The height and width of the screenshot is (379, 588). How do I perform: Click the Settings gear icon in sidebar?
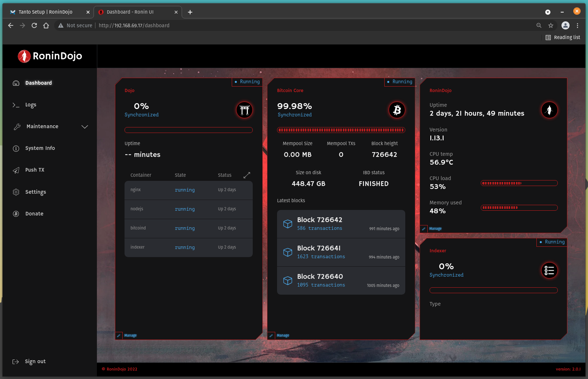click(x=16, y=192)
